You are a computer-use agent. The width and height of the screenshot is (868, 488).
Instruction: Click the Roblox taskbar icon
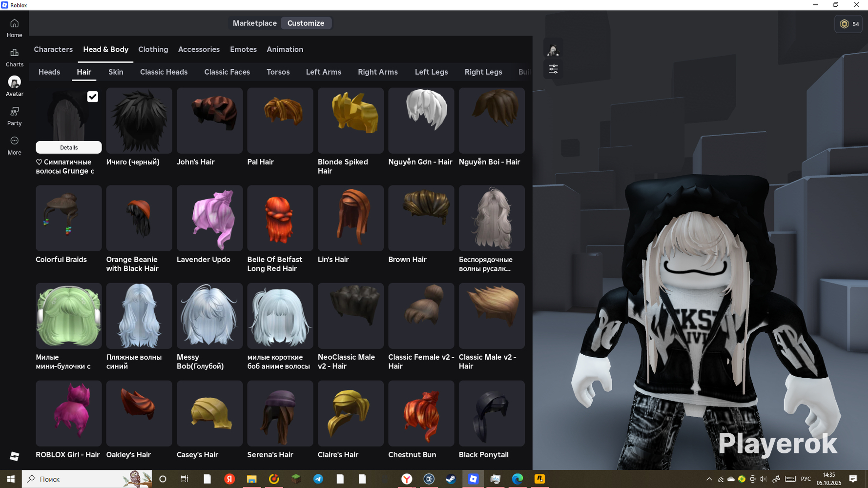473,479
